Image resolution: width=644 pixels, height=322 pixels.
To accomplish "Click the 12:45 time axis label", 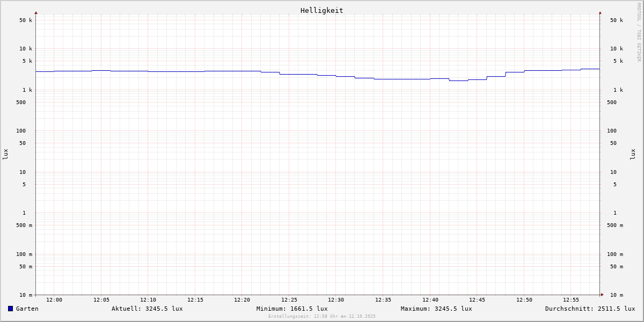I will pos(477,300).
